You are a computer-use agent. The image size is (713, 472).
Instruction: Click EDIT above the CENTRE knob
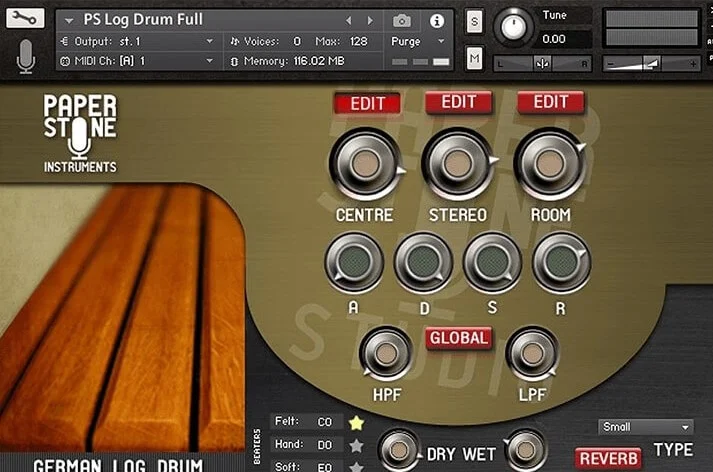pyautogui.click(x=367, y=104)
